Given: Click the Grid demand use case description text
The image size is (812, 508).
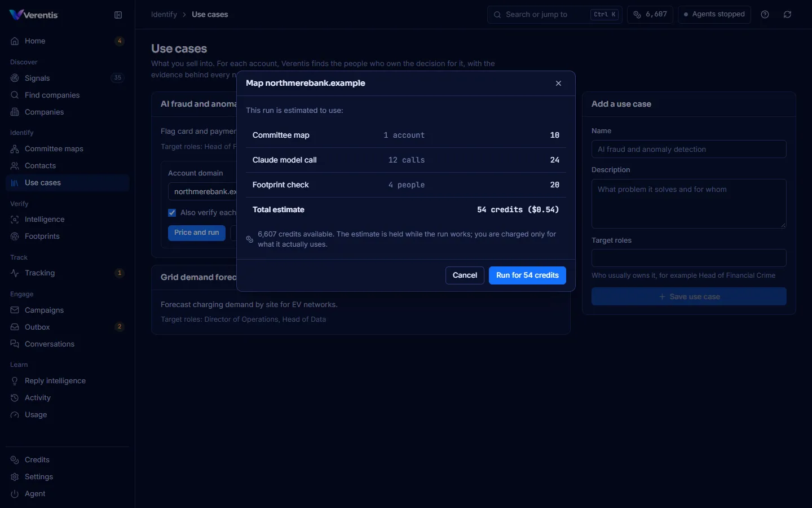Looking at the screenshot, I should (x=249, y=305).
